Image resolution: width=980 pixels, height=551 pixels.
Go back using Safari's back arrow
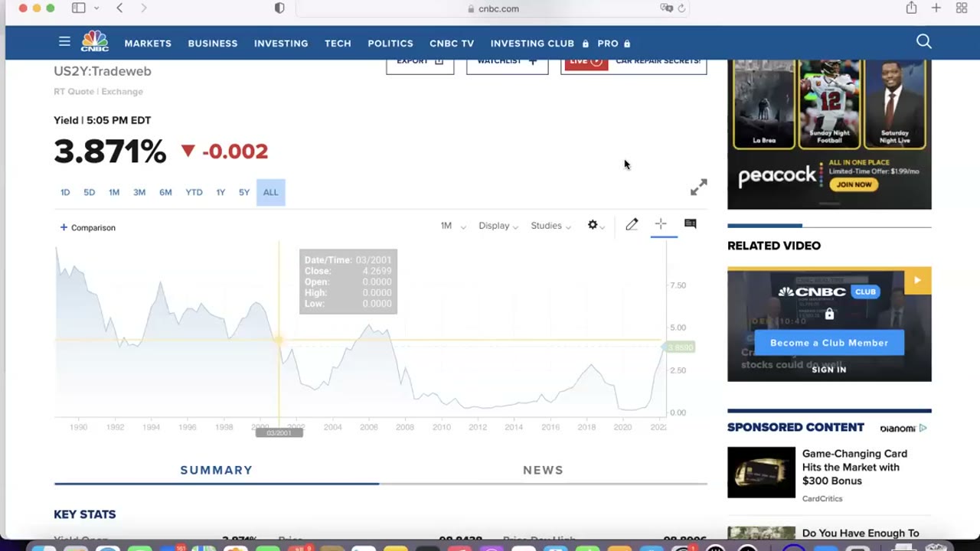point(119,8)
